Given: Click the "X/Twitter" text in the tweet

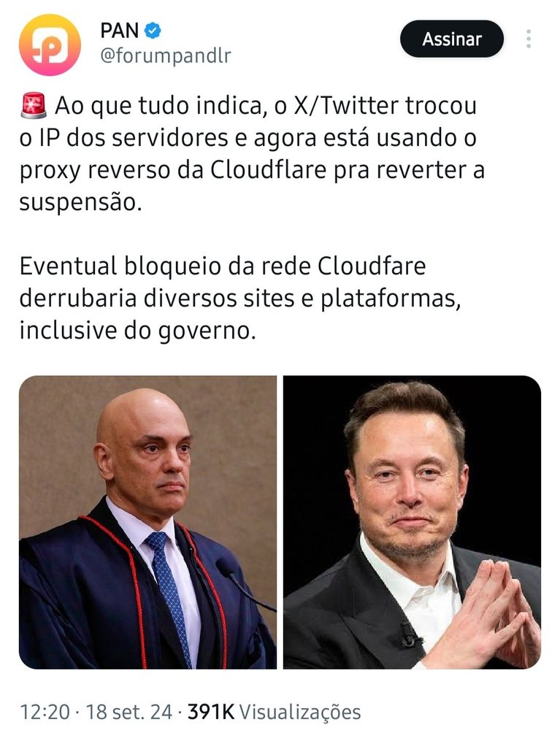Looking at the screenshot, I should [x=346, y=106].
